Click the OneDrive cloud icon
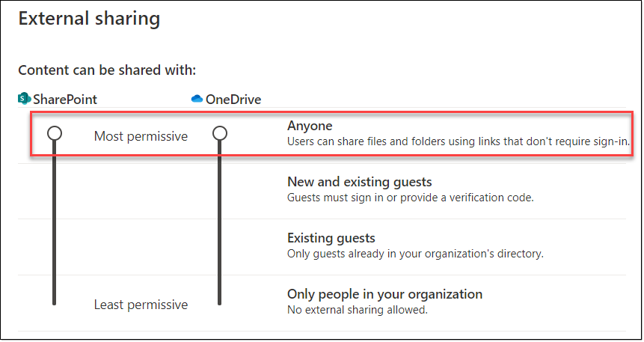Image resolution: width=644 pixels, height=342 pixels. click(x=197, y=99)
